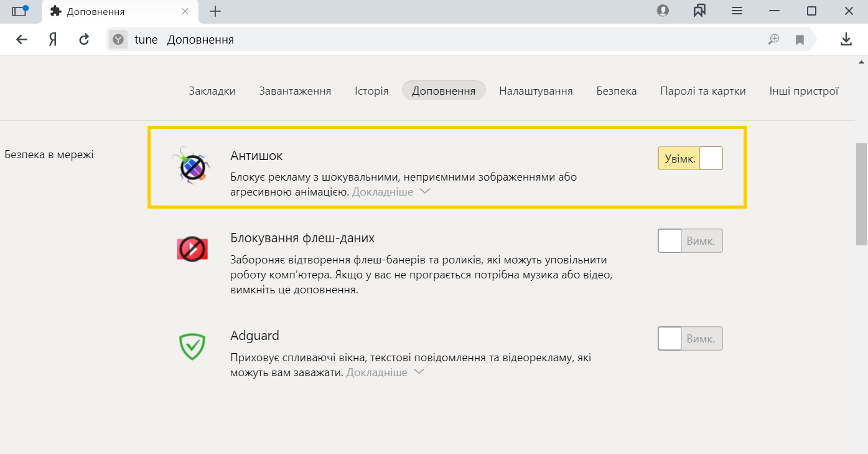Screen dimensions: 868x454
Task: Enable the Блокування флеш-даних toggle
Action: pyautogui.click(x=690, y=240)
